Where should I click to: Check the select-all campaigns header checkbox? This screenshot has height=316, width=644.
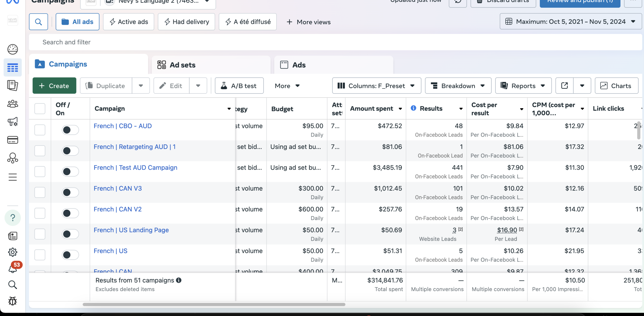(x=40, y=109)
